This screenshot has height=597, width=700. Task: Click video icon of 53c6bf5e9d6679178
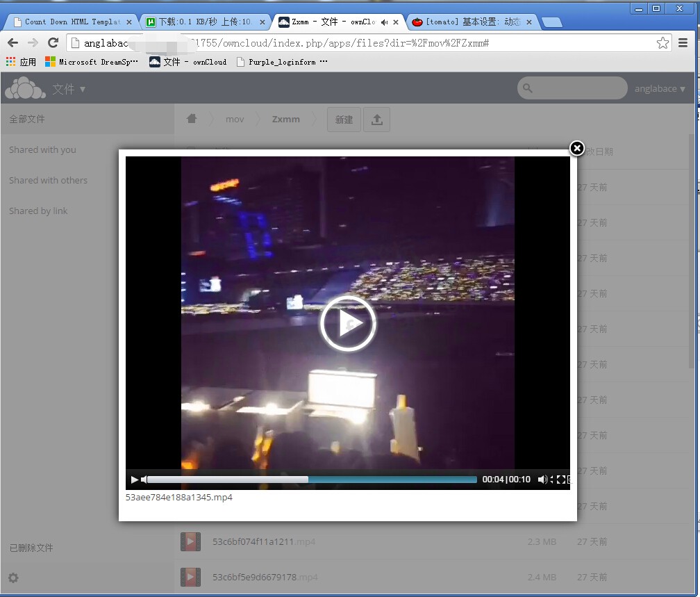pos(190,577)
